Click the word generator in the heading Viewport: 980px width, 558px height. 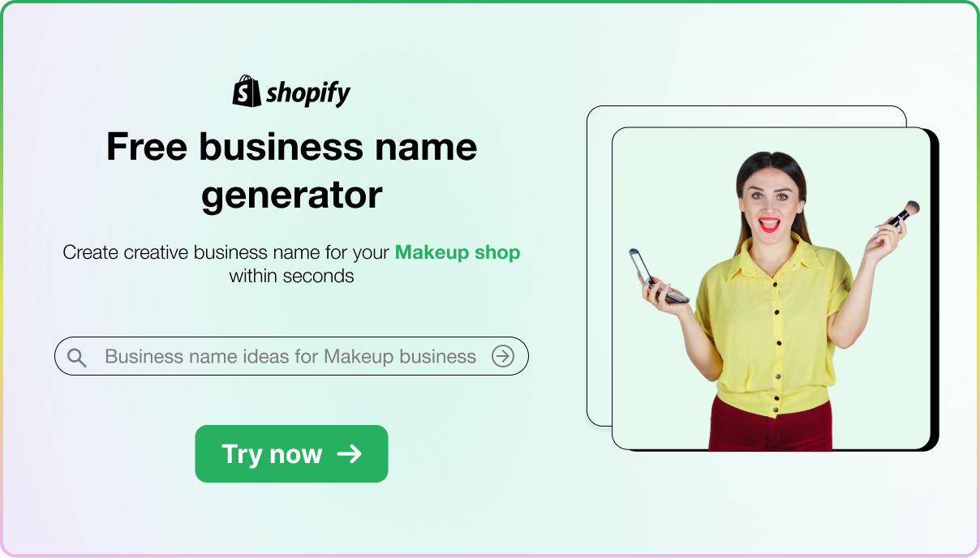pyautogui.click(x=291, y=195)
